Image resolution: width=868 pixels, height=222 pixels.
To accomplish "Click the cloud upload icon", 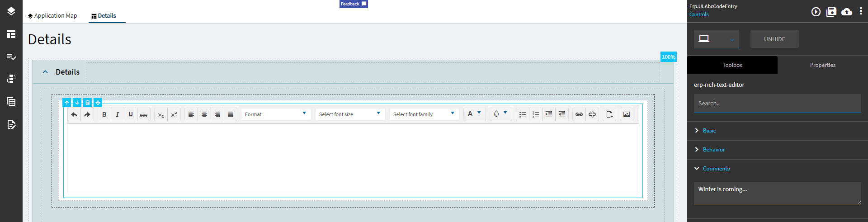I will (847, 12).
